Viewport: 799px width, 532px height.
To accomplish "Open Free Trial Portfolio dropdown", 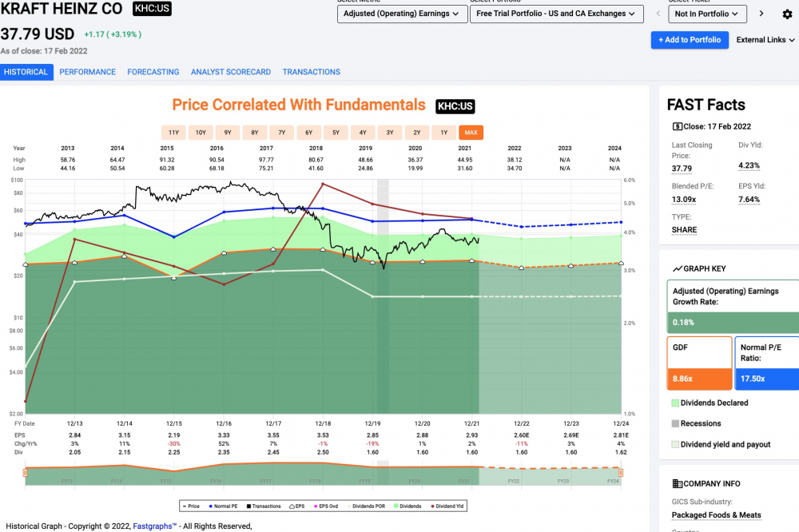I will click(x=556, y=14).
